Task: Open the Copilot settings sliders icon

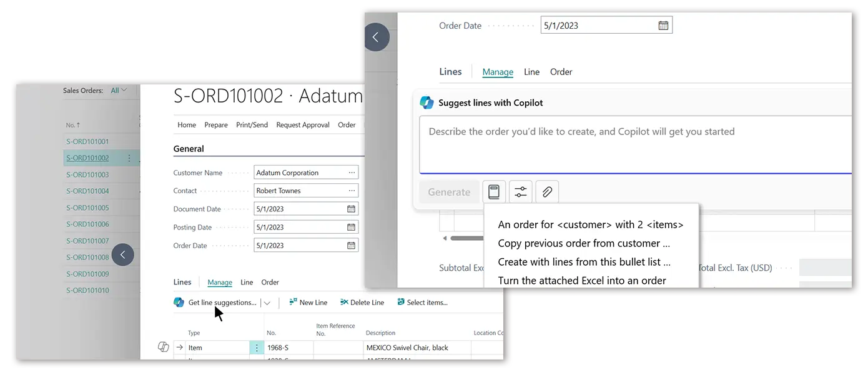Action: [x=520, y=192]
